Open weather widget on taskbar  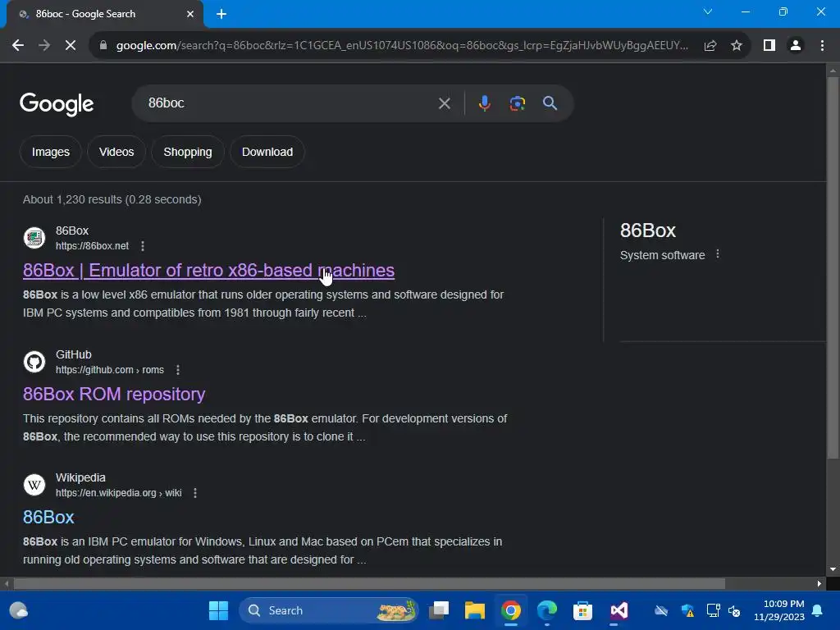point(19,610)
